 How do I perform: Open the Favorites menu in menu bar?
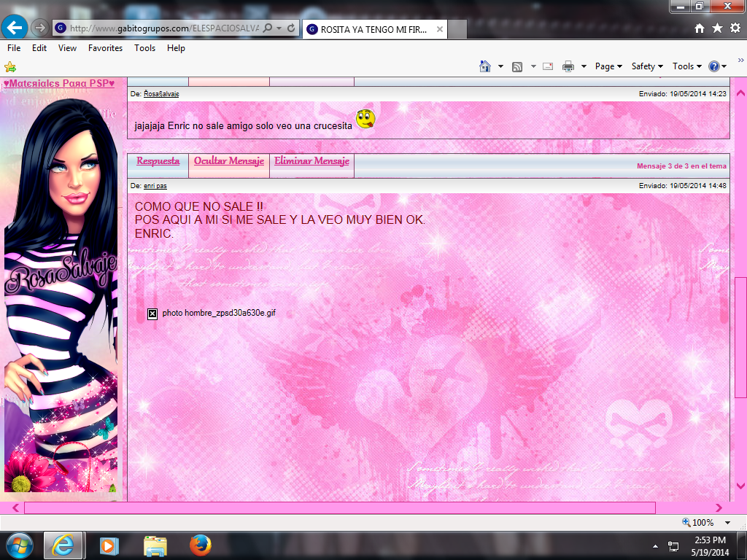click(105, 48)
